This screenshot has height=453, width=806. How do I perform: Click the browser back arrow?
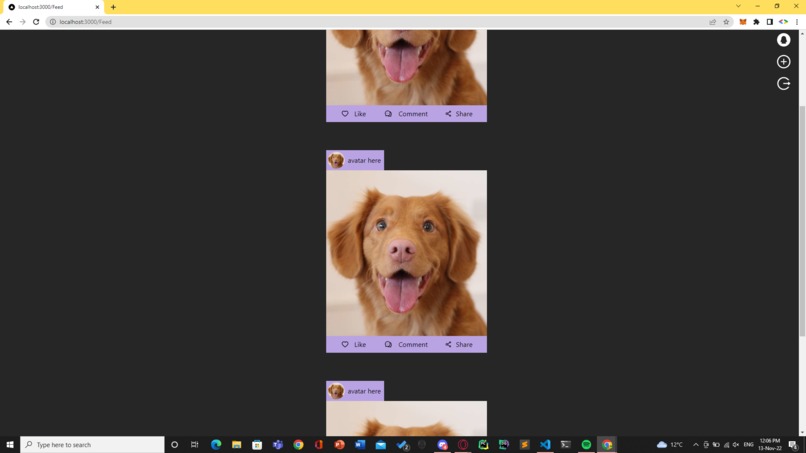click(x=9, y=22)
